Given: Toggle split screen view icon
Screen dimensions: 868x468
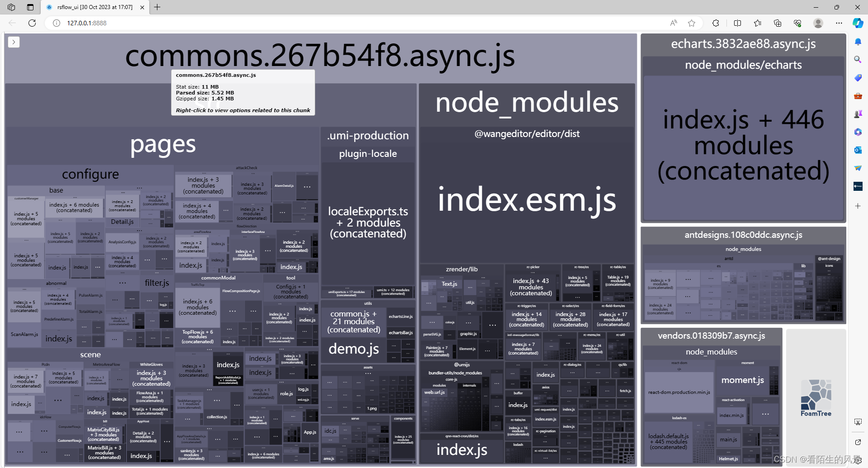Looking at the screenshot, I should click(x=737, y=23).
